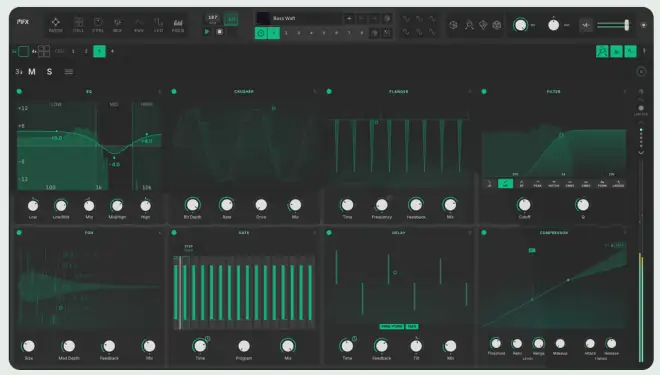Viewport: 660px width, 375px height.
Task: Open the Patch view icon
Action: point(56,24)
